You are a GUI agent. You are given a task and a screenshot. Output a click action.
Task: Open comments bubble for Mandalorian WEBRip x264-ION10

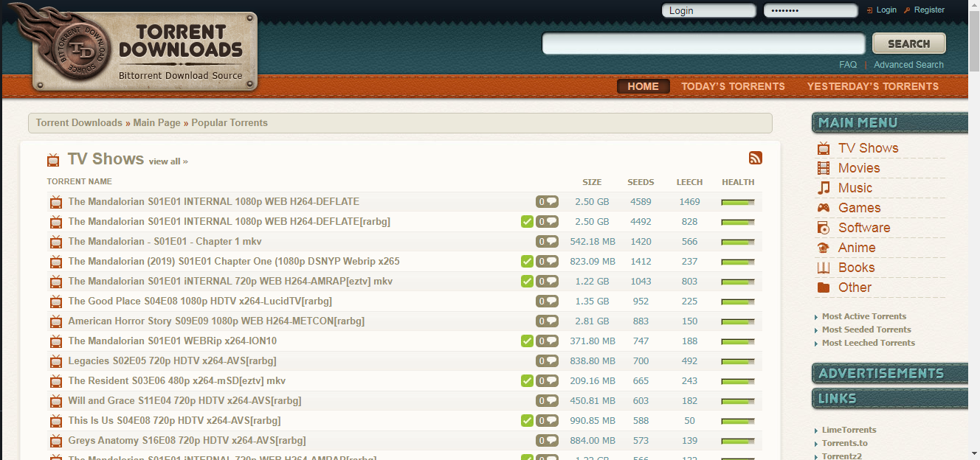547,341
